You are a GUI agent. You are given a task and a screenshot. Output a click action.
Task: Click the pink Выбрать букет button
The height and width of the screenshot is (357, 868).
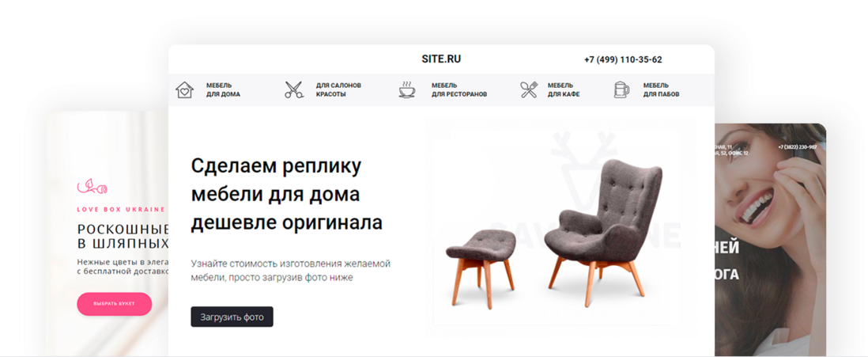(114, 304)
